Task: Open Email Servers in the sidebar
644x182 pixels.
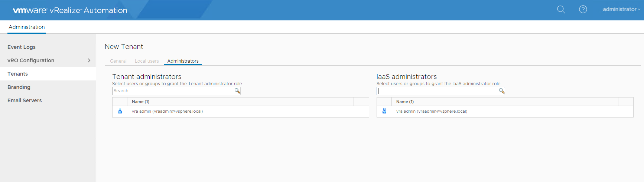Action: [x=25, y=100]
